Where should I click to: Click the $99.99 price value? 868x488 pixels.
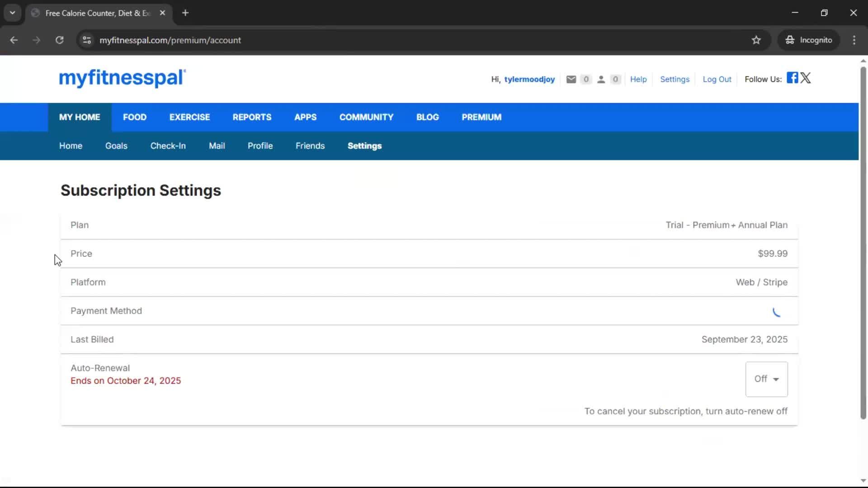coord(773,254)
